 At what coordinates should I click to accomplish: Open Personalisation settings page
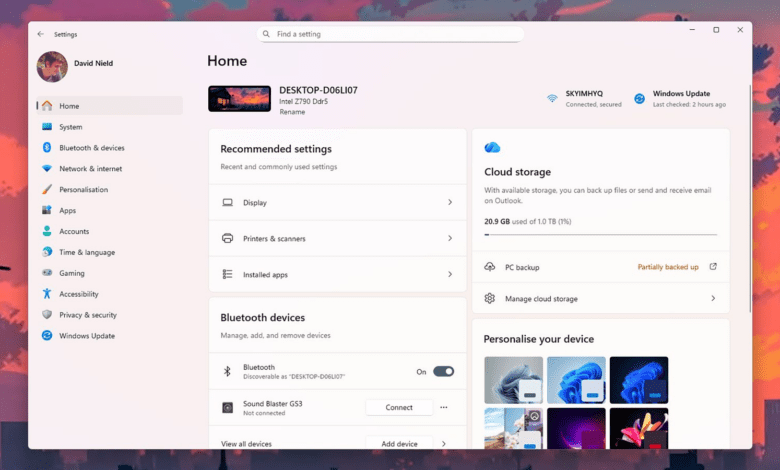click(109, 189)
